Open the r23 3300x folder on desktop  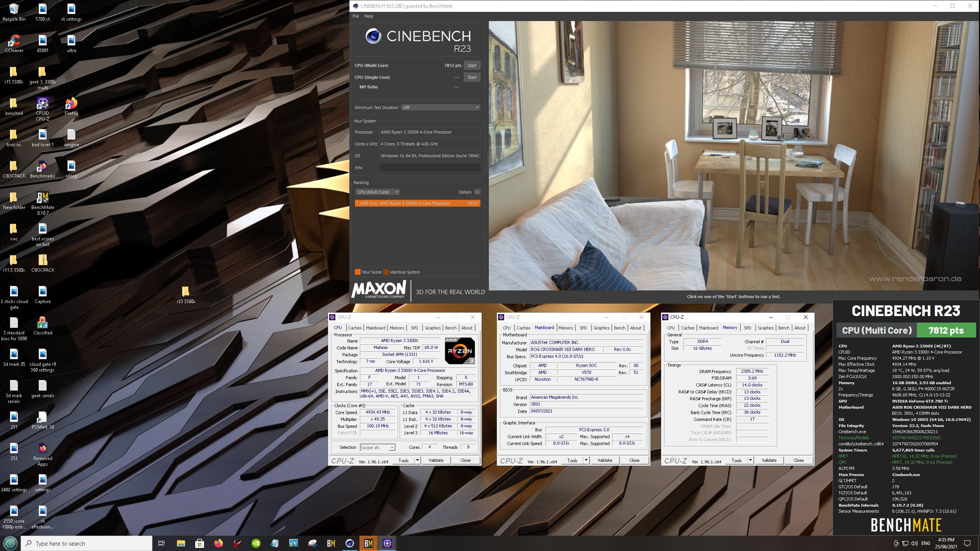(x=186, y=295)
